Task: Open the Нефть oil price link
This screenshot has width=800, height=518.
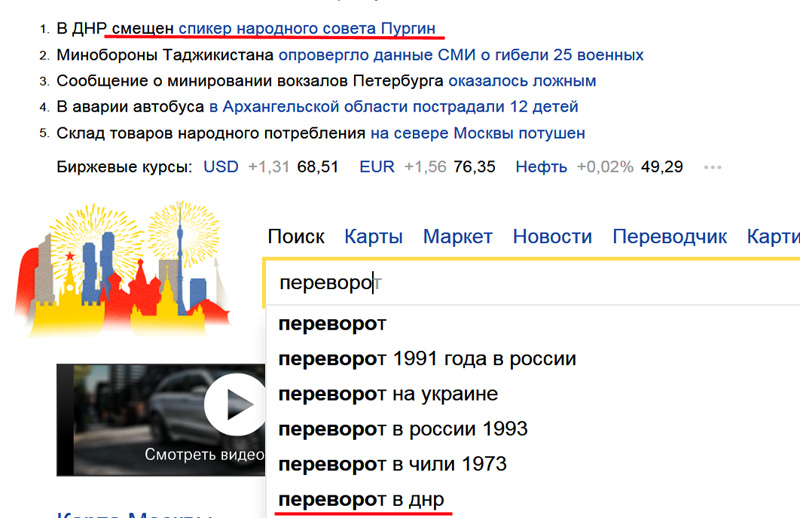Action: (541, 166)
